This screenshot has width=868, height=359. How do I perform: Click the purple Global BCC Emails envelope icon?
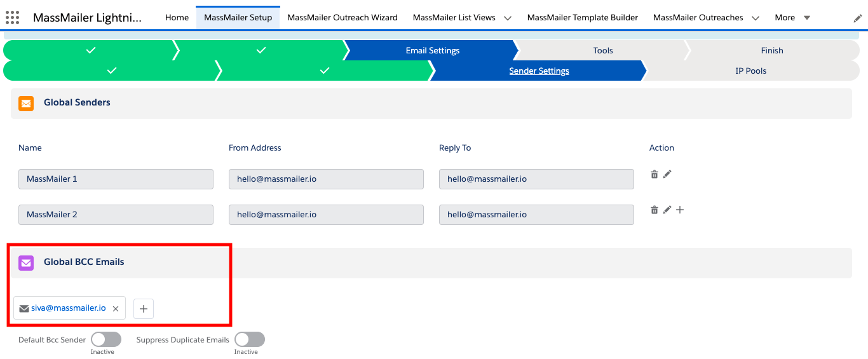(x=26, y=262)
